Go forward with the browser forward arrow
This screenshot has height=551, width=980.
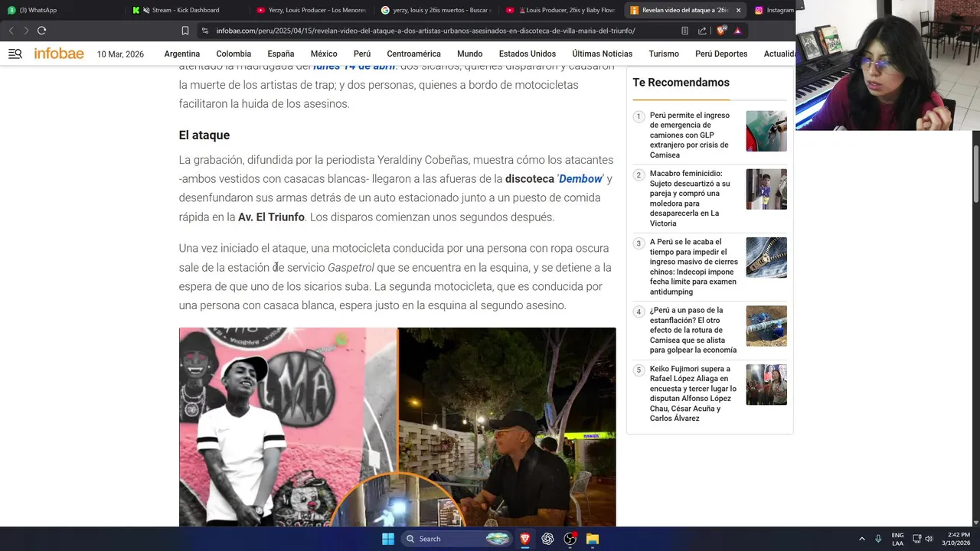tap(26, 31)
